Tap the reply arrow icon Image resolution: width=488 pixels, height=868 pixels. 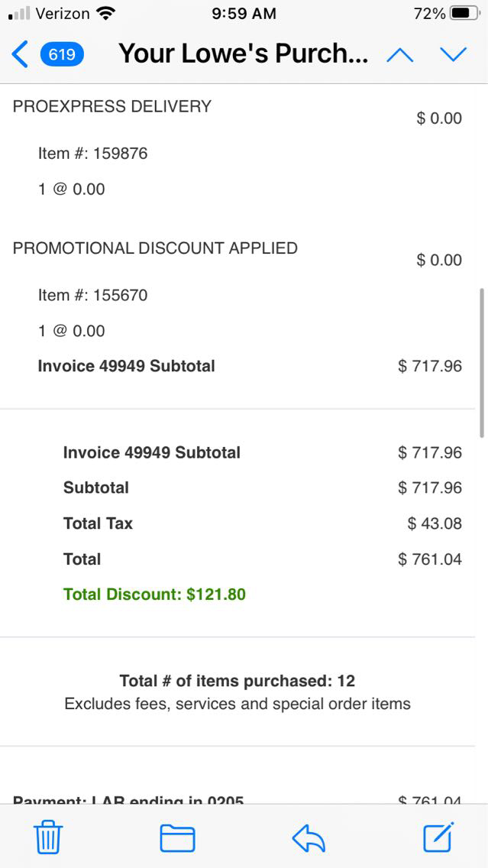point(309,837)
